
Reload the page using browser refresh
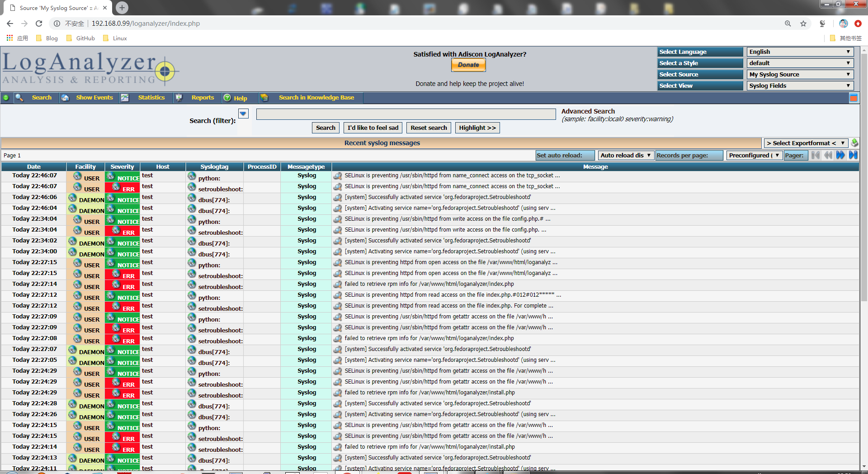click(x=39, y=24)
